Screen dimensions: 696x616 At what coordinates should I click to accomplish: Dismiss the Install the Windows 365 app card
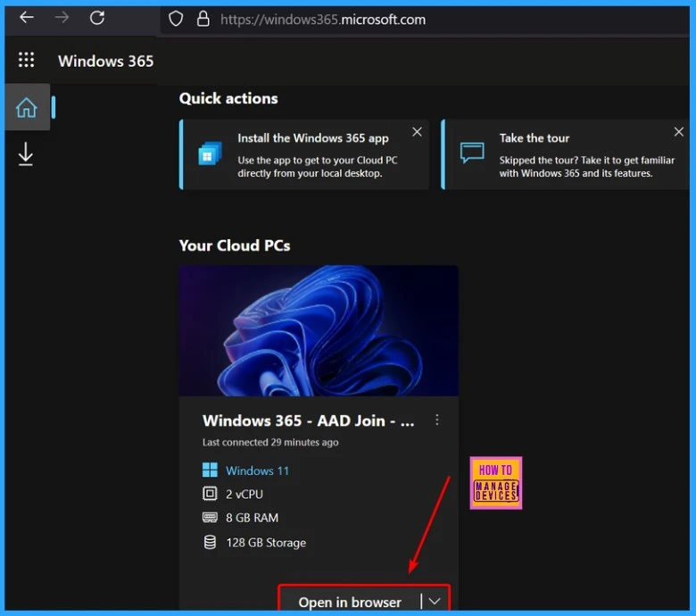417,132
